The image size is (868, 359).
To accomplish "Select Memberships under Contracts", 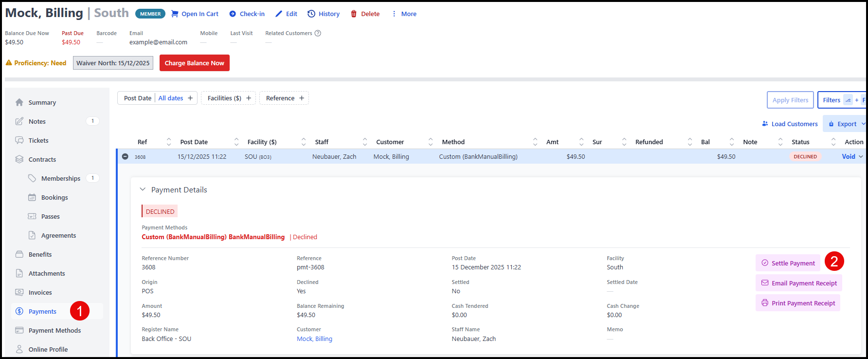I will tap(60, 178).
